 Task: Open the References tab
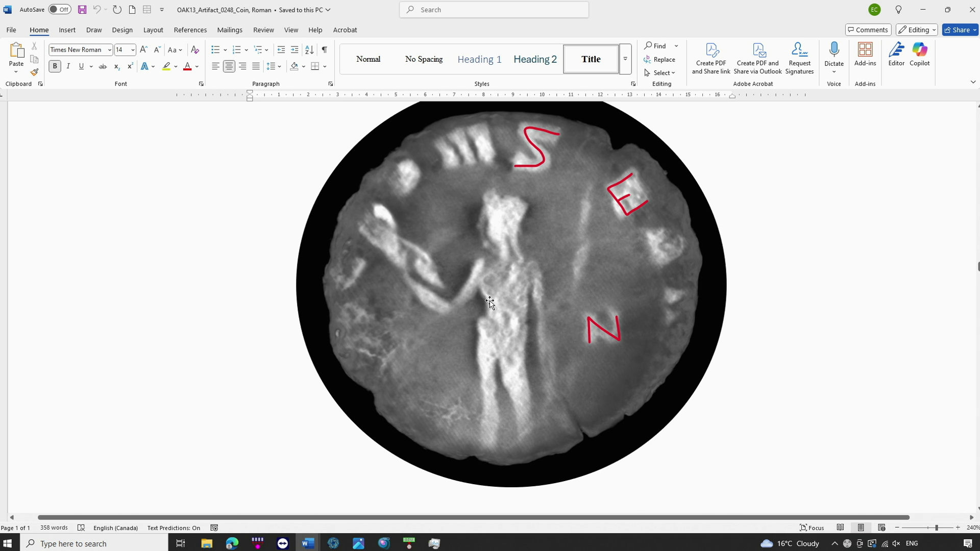[190, 30]
